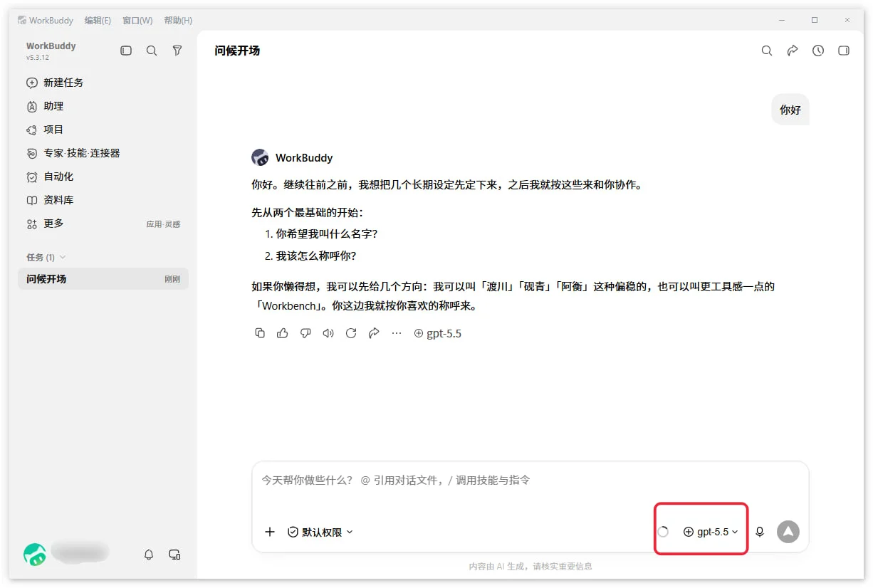Click WorkBuddy avatar in reply
This screenshot has width=873, height=588.
coord(260,157)
